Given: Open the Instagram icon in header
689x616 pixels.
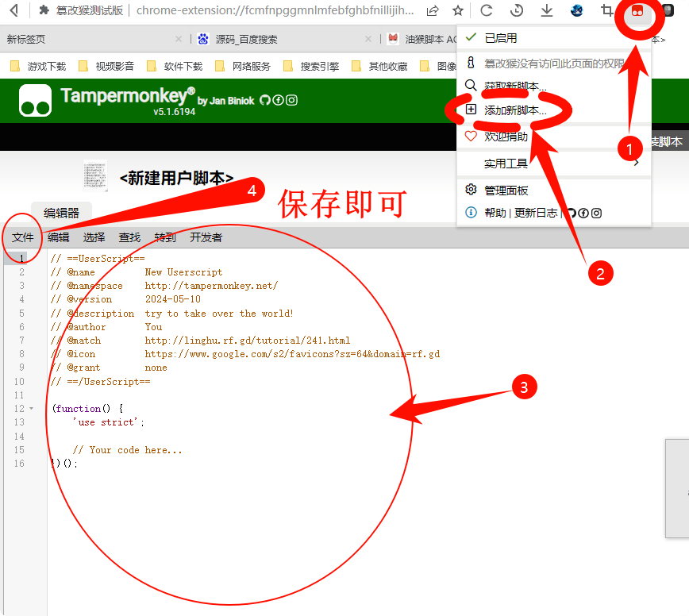Looking at the screenshot, I should [x=292, y=100].
